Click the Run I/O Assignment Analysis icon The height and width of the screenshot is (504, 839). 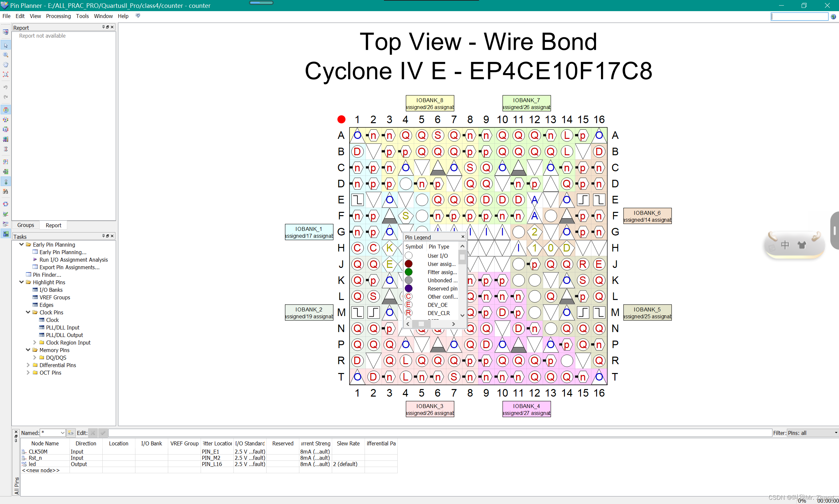(6, 214)
